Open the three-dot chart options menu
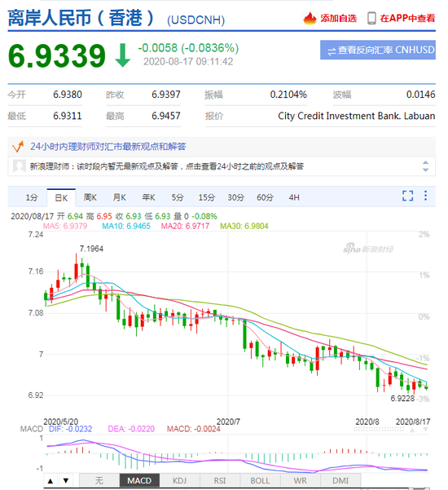The height and width of the screenshot is (490, 448). [425, 196]
